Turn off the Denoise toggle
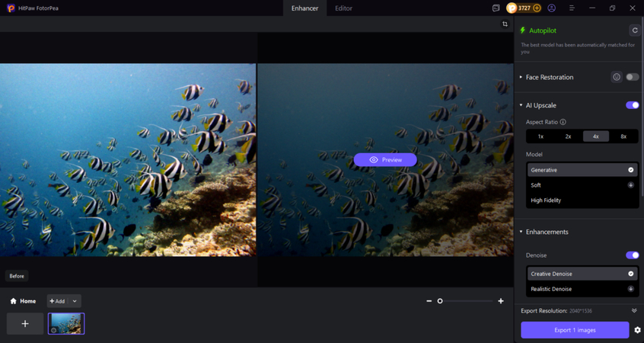Image resolution: width=644 pixels, height=343 pixels. tap(632, 255)
